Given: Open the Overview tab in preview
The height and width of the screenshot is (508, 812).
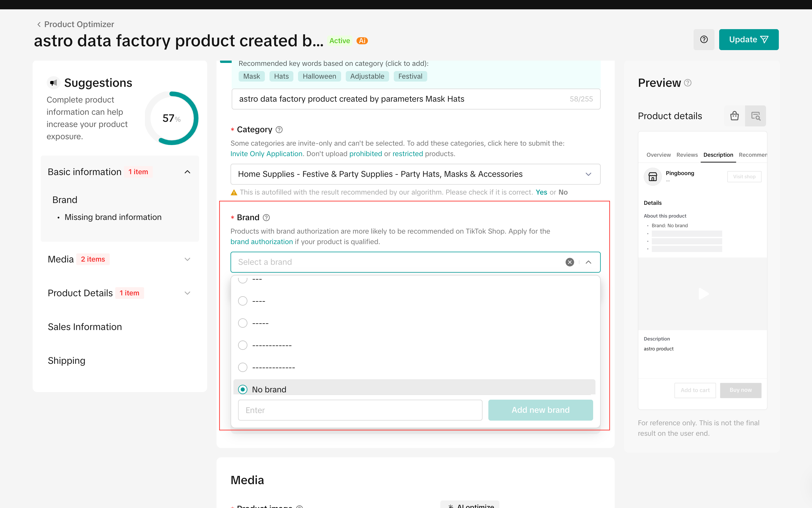Looking at the screenshot, I should pos(658,155).
